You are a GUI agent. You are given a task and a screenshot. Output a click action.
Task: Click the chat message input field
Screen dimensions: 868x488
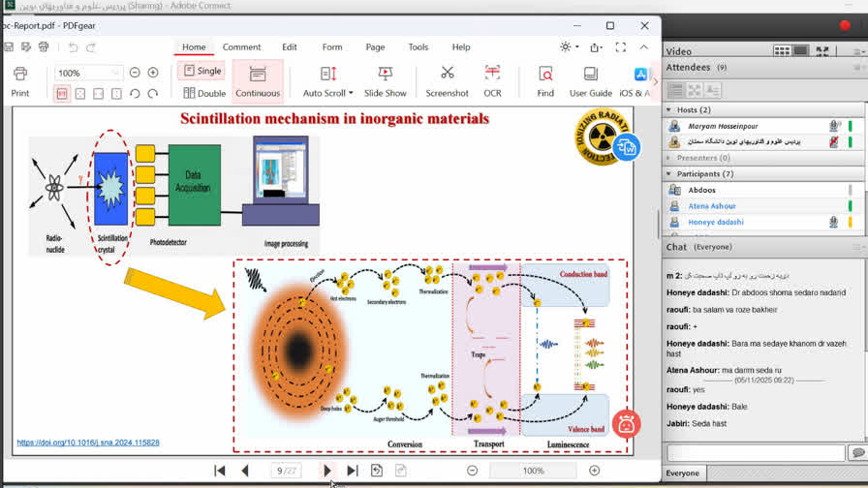[756, 453]
